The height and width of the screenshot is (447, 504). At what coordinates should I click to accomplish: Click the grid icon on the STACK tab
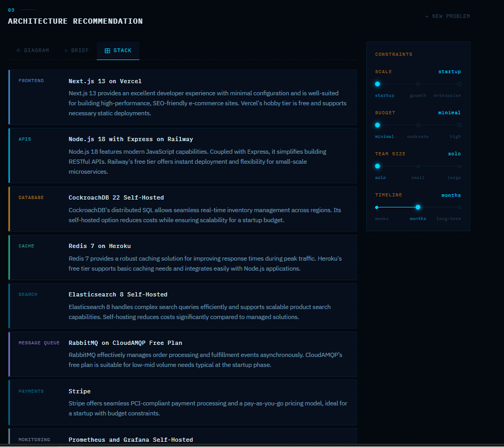coord(107,50)
